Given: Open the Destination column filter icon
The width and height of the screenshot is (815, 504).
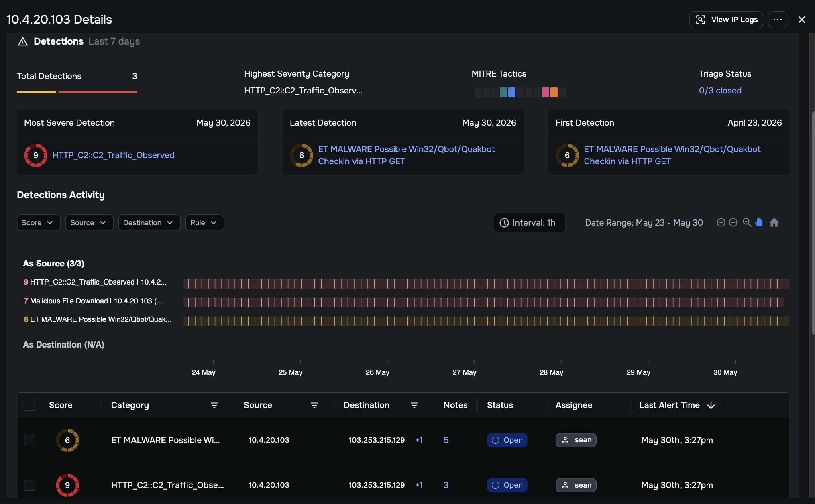Looking at the screenshot, I should pyautogui.click(x=414, y=405).
